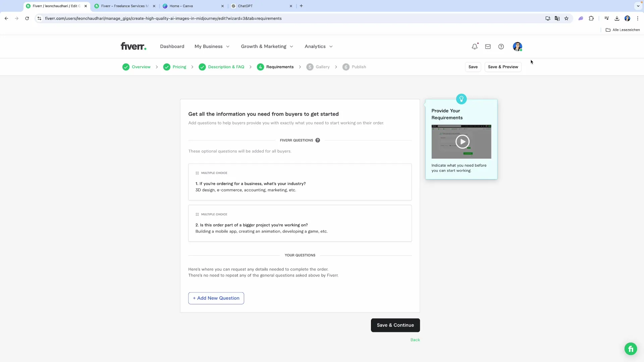This screenshot has height=362, width=644.
Task: Select the industry multiple choice question card
Action: (x=300, y=182)
